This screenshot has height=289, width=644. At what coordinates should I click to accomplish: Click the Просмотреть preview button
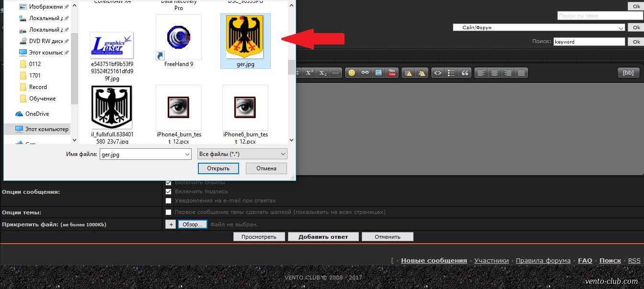[x=259, y=237]
